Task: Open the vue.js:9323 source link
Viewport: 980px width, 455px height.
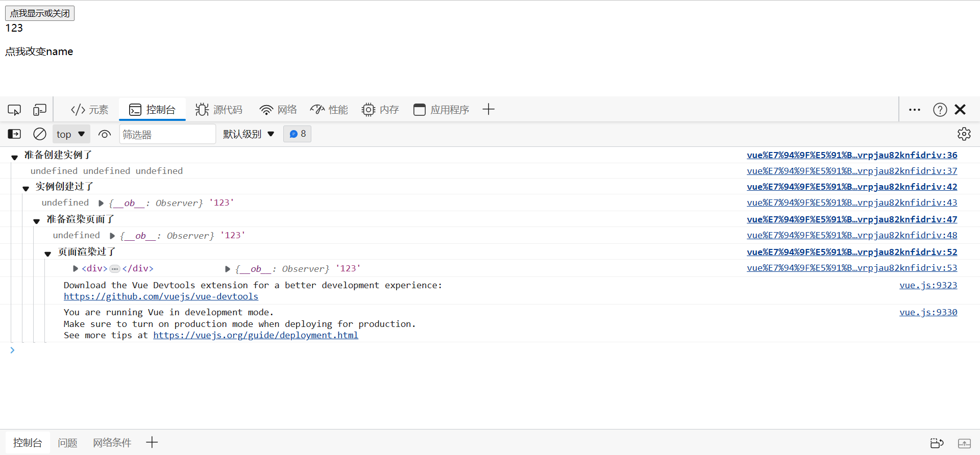Action: (x=928, y=285)
